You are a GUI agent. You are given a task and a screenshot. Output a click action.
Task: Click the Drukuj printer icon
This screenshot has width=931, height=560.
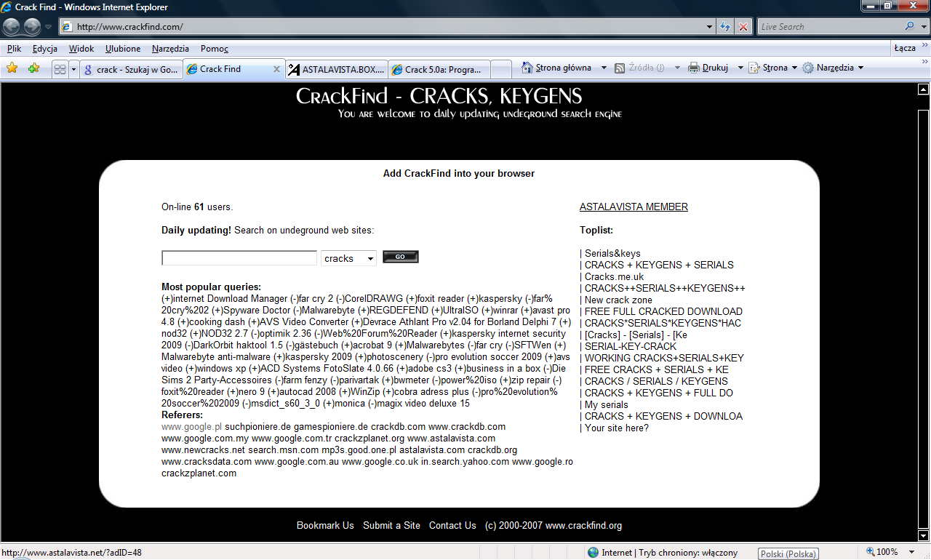(694, 68)
